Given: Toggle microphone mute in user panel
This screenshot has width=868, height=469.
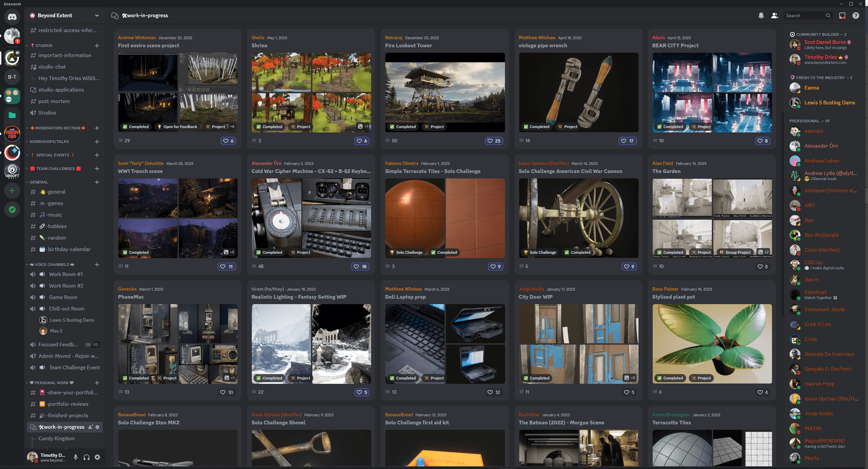Looking at the screenshot, I should pyautogui.click(x=76, y=457).
